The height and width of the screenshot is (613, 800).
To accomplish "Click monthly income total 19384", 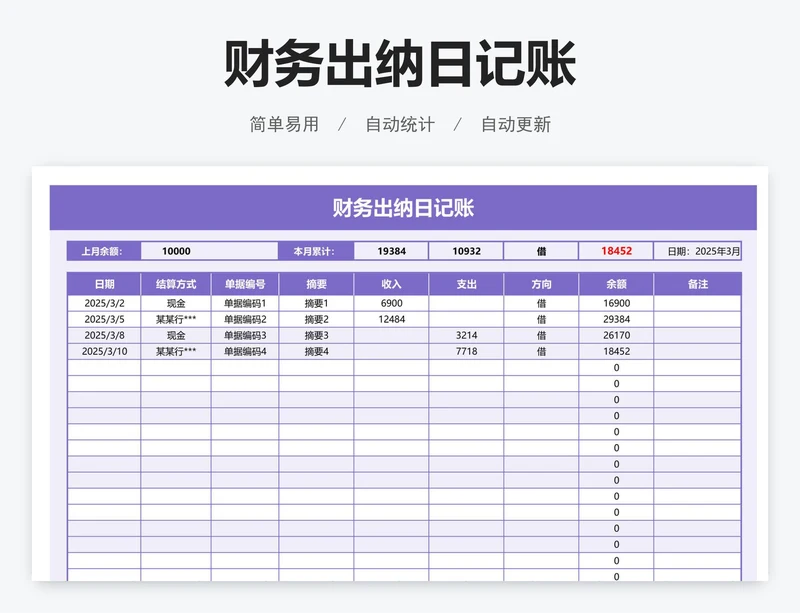I will pos(391,251).
